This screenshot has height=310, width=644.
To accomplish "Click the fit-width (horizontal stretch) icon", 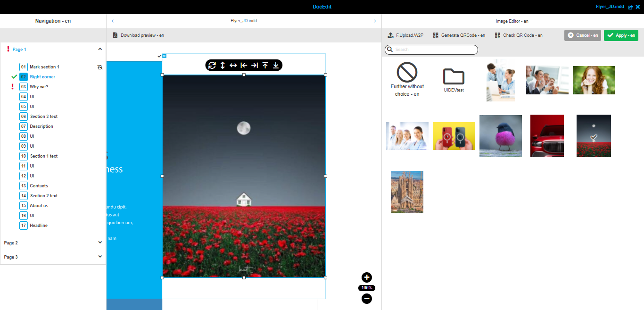I will coord(233,65).
